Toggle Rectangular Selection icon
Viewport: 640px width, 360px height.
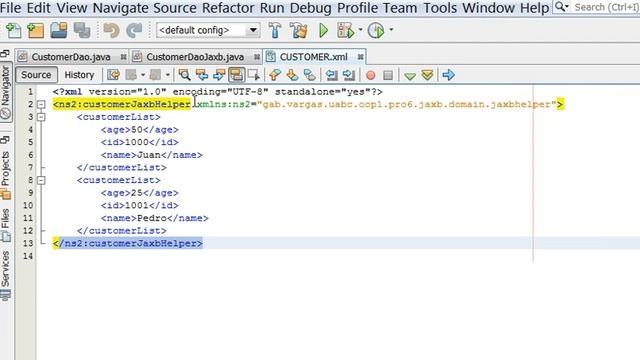(x=253, y=75)
